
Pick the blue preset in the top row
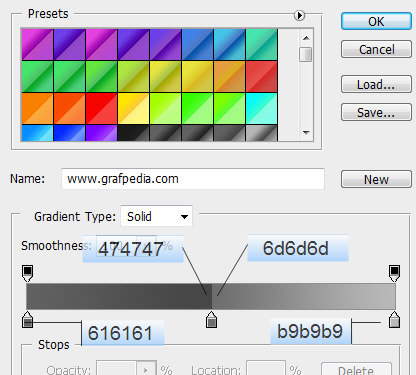(x=198, y=45)
